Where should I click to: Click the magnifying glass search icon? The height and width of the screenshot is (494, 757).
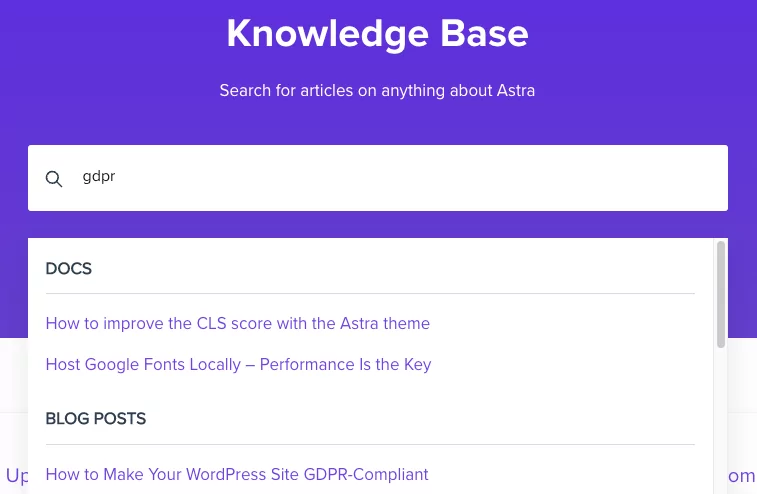point(54,179)
